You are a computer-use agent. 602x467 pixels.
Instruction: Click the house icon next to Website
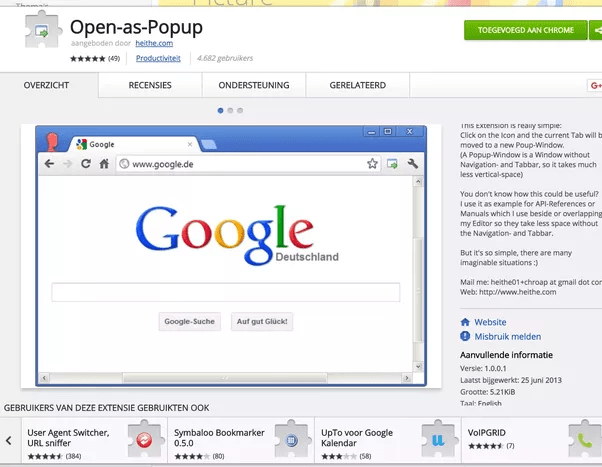(x=465, y=322)
